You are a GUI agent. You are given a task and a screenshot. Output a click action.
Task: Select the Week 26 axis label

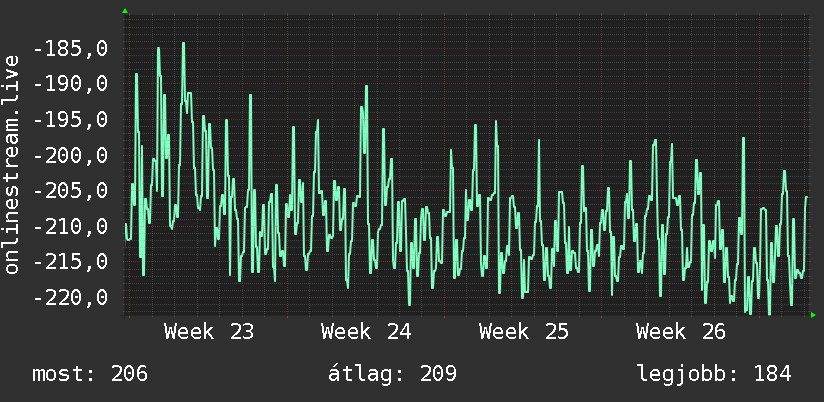(681, 332)
